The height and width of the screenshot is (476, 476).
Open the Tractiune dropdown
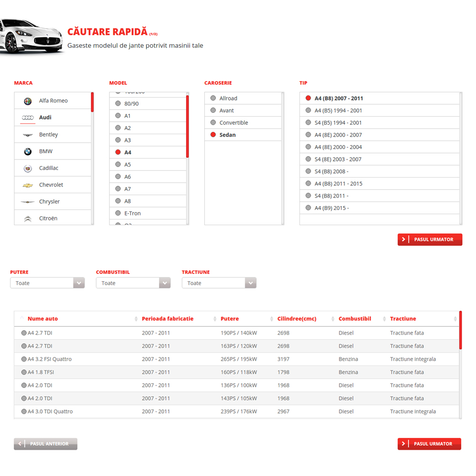tap(219, 283)
